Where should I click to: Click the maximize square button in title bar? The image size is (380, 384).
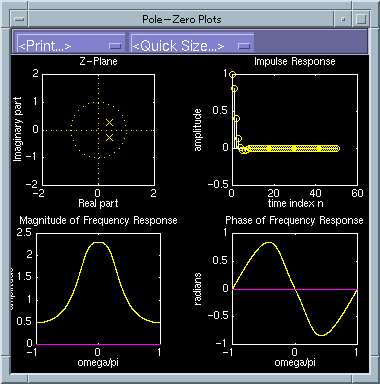pyautogui.click(x=361, y=19)
